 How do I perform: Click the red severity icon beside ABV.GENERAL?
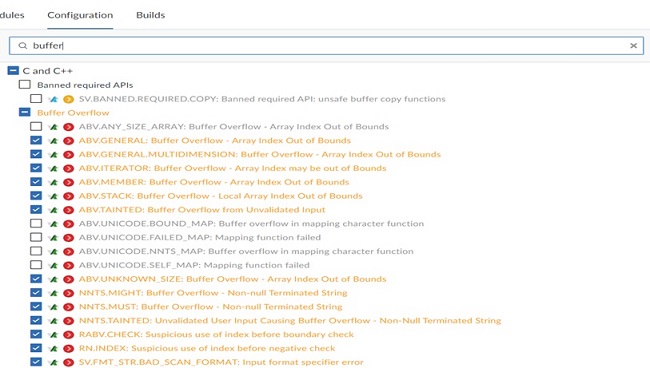[x=68, y=141]
